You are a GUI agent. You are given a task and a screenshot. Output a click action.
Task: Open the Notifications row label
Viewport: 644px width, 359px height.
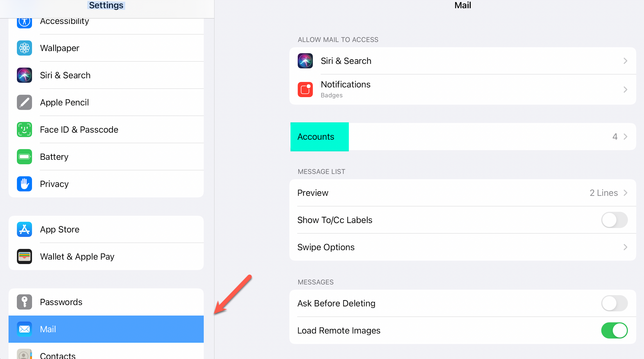pos(345,85)
